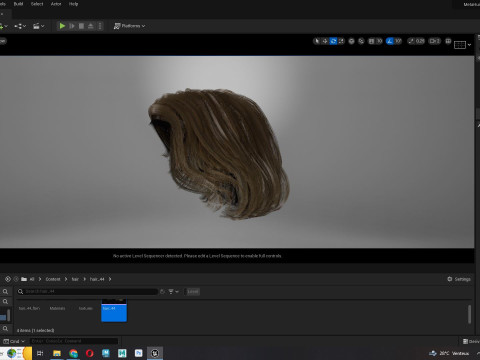Select the Materials folder
Screen dimensions: 480x360
(57, 308)
